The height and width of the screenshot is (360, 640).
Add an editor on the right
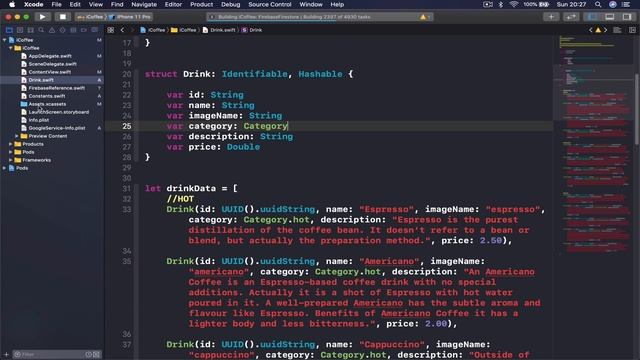pyautogui.click(x=632, y=30)
